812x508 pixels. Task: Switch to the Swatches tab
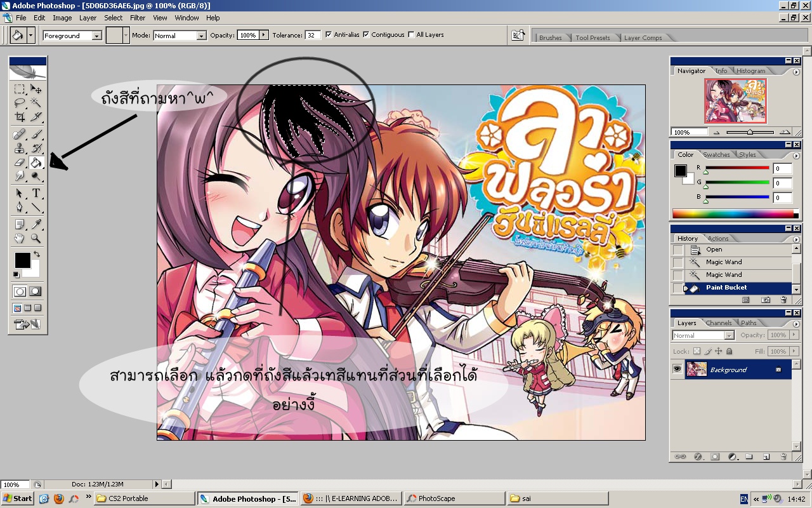[x=716, y=154]
